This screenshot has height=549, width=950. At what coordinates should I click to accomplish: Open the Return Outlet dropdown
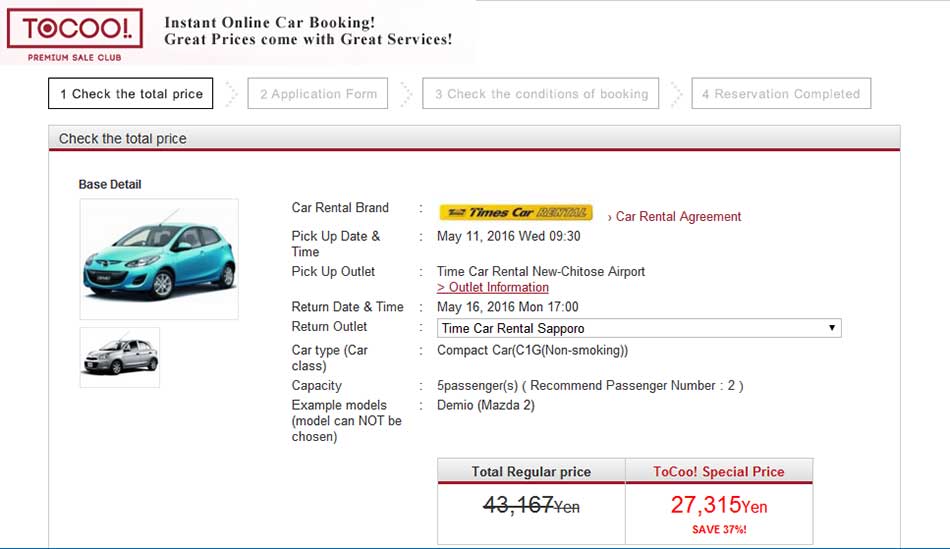click(639, 328)
